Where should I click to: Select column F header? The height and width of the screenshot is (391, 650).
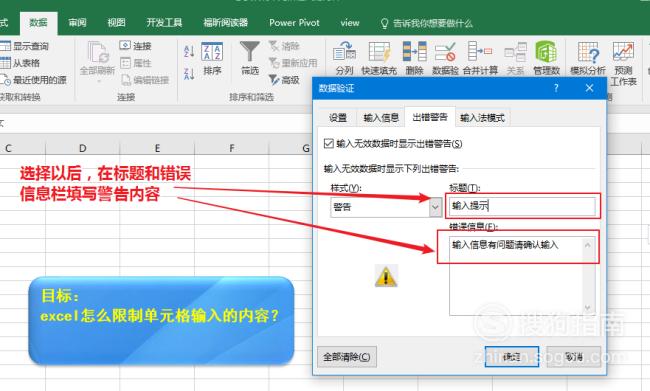(x=232, y=148)
